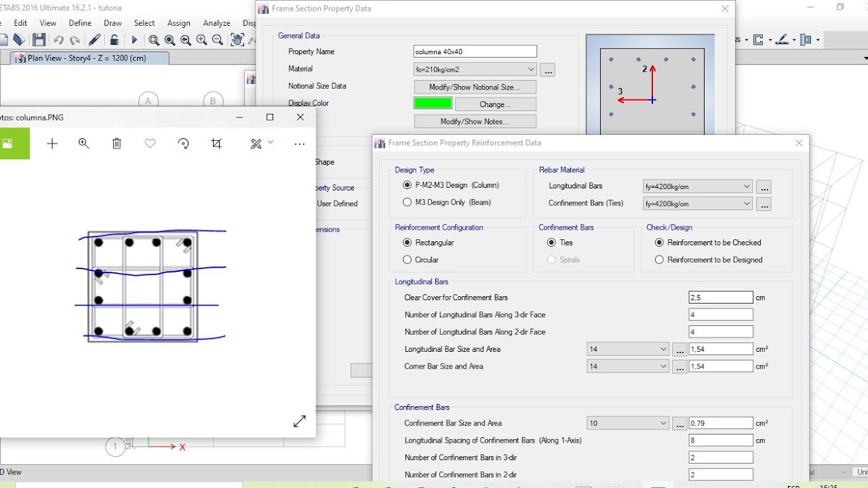Image resolution: width=868 pixels, height=488 pixels.
Task: Click the Zoom Out magnifier with minus
Action: [218, 40]
